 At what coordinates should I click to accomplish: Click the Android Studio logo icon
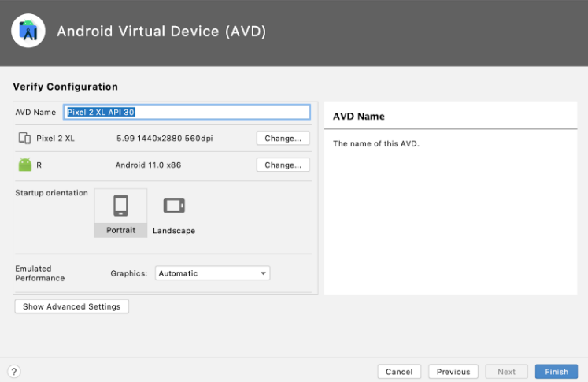pyautogui.click(x=28, y=31)
